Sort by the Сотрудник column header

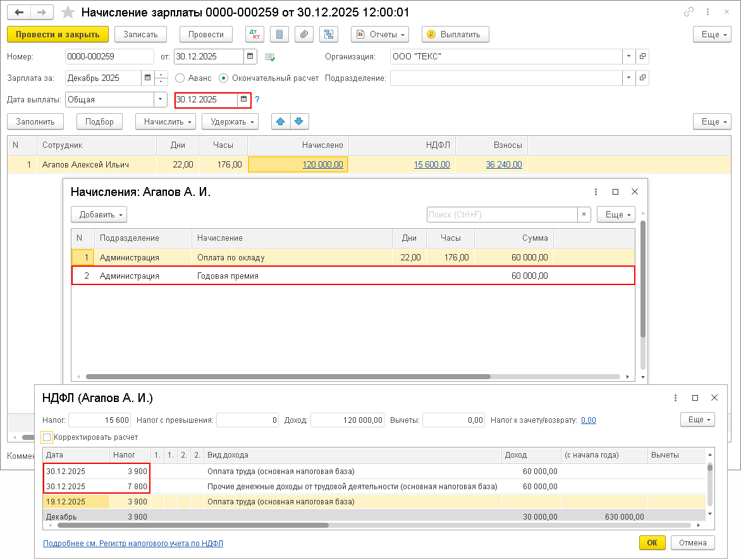(x=96, y=145)
